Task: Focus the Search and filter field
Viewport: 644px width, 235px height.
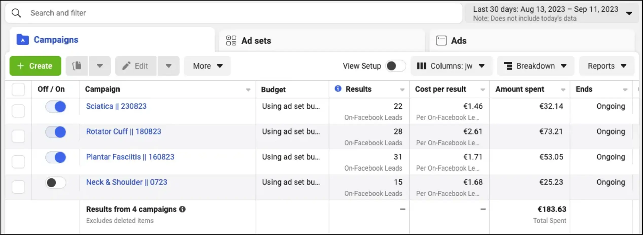Action: point(228,13)
